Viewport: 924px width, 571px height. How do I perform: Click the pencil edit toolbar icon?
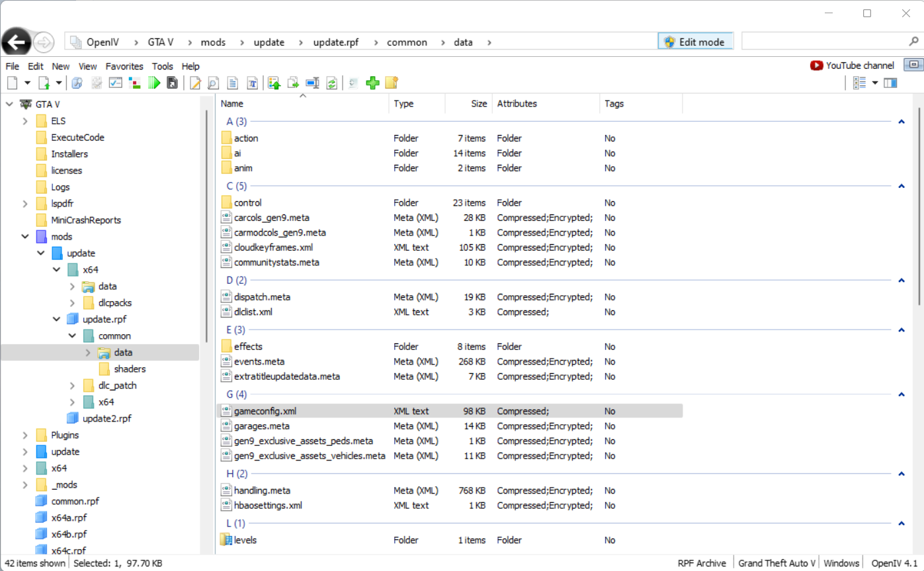[195, 83]
